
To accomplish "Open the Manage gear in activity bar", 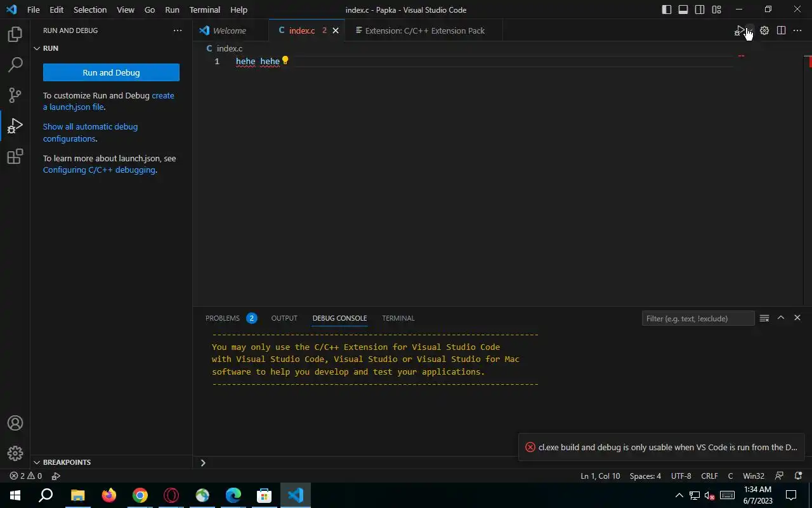I will pos(15,453).
